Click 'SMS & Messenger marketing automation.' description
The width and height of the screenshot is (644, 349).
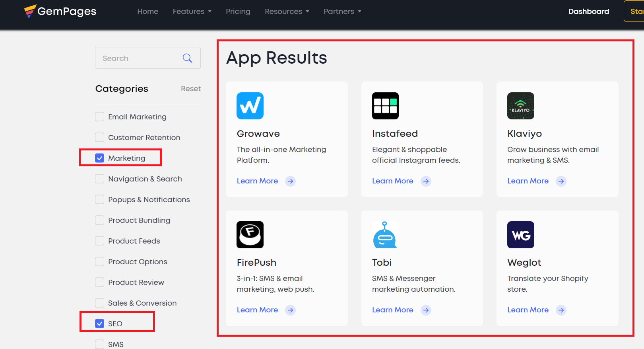pos(414,284)
